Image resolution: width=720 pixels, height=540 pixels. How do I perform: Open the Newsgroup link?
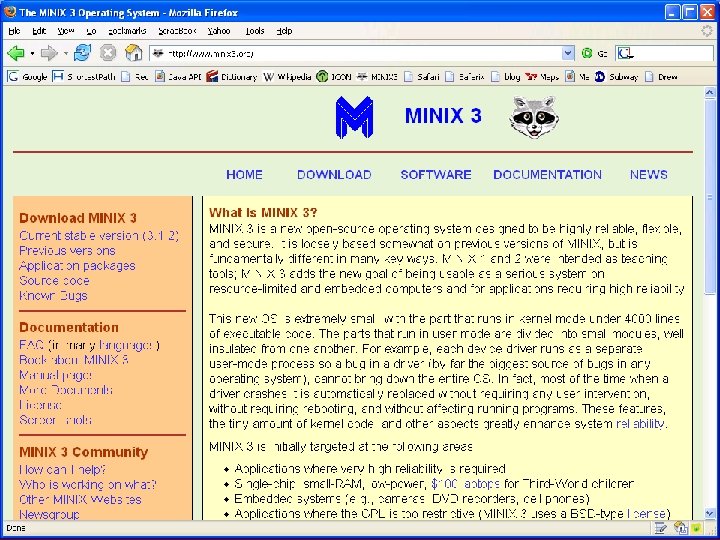coord(49,514)
